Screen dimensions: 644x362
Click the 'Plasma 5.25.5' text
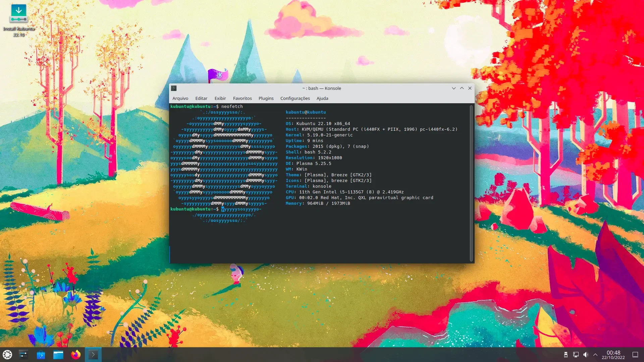[314, 164]
